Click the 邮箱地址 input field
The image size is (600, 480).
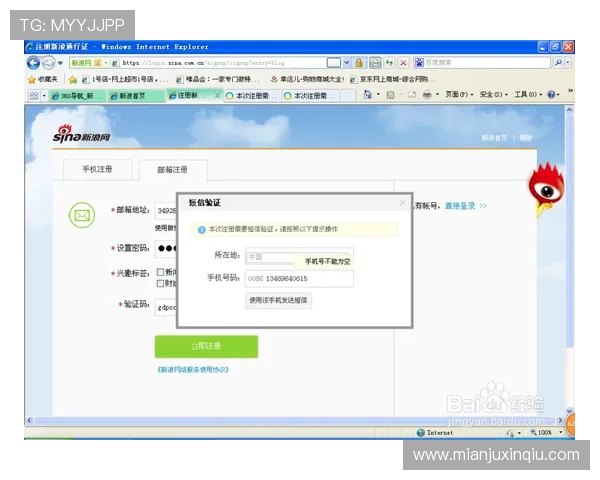166,211
